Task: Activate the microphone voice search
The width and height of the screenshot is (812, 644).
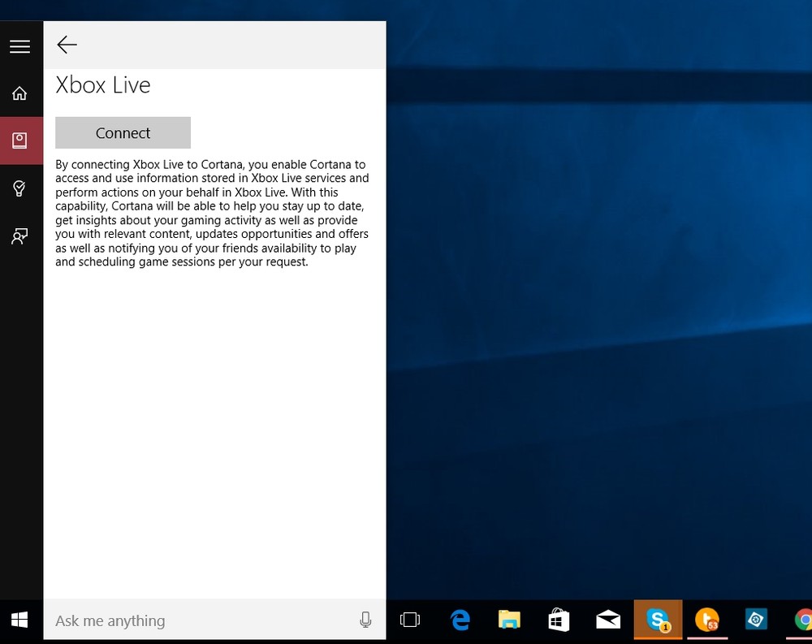Action: pyautogui.click(x=365, y=620)
